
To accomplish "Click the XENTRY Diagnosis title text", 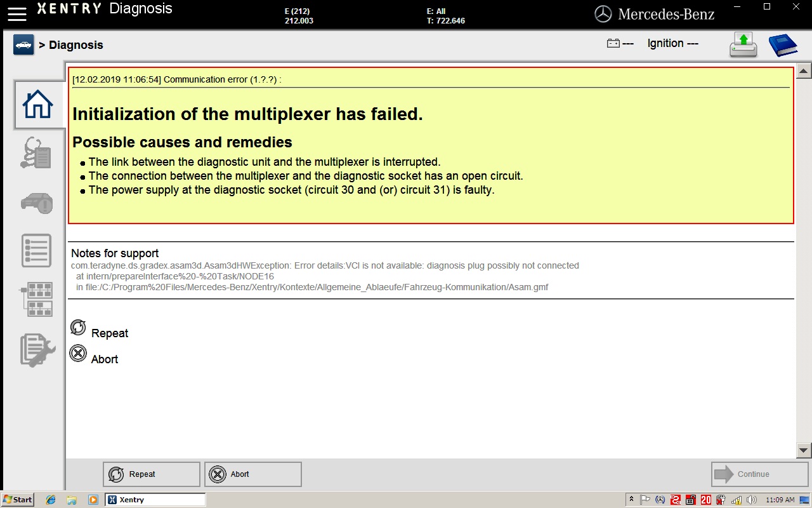I will click(105, 9).
